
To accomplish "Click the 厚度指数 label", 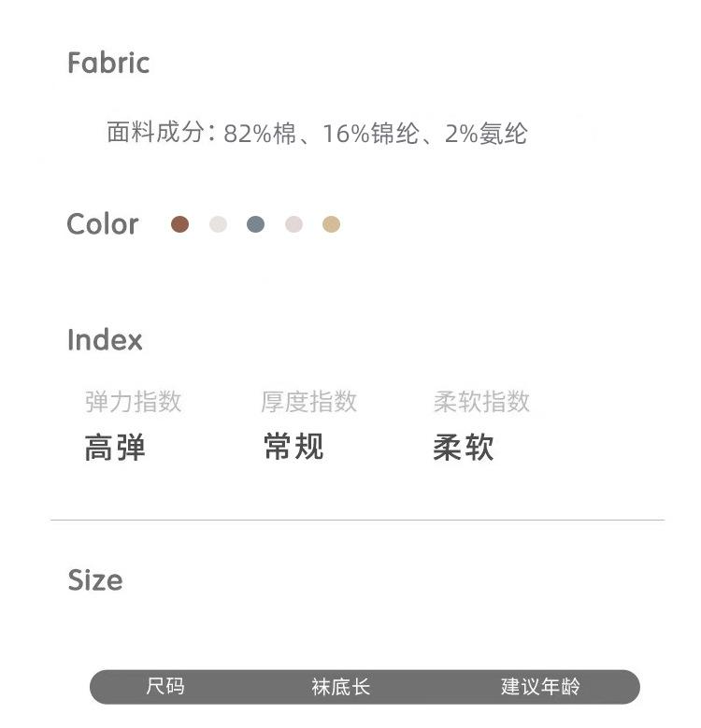I will [x=308, y=402].
